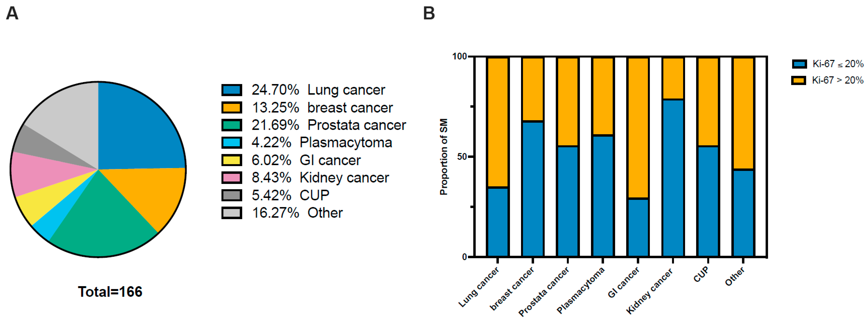
Task: Click the Total=166 label below pie chart
Action: [x=110, y=292]
